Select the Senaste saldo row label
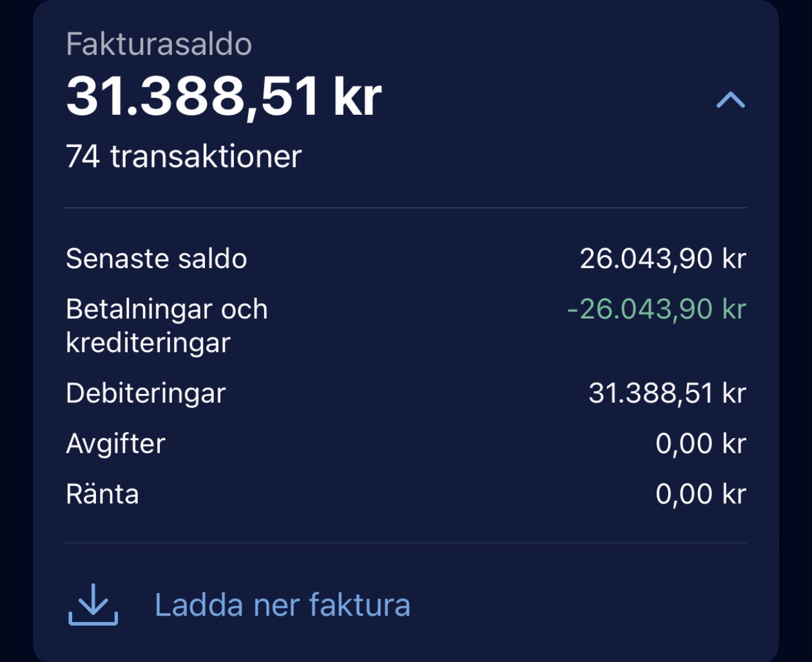Screen dimensions: 812x662 157,258
